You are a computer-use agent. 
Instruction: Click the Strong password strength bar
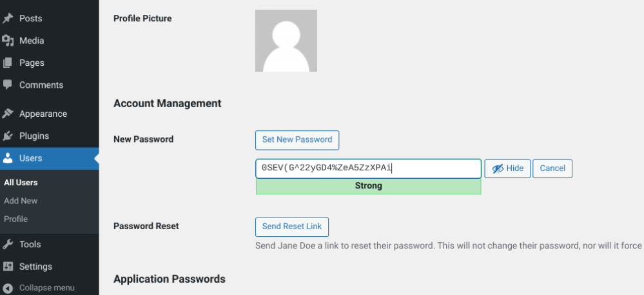coord(368,186)
